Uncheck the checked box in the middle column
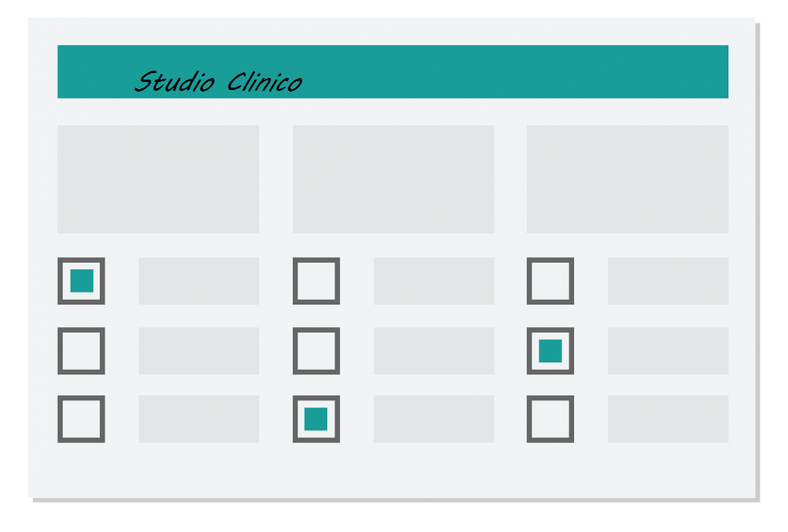788x532 pixels. [x=316, y=419]
